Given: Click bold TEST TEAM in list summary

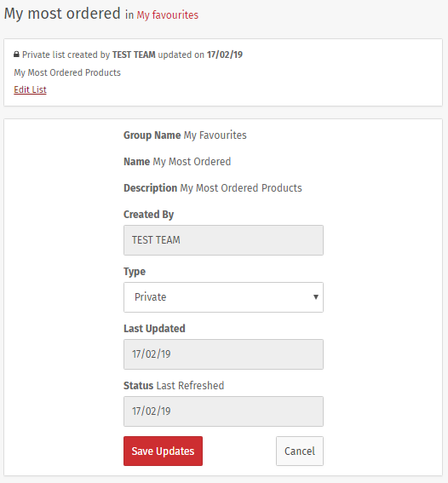Looking at the screenshot, I should point(134,55).
